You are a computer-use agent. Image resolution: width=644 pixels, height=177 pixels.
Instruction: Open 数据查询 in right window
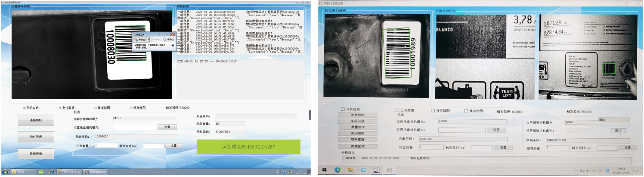(x=358, y=146)
